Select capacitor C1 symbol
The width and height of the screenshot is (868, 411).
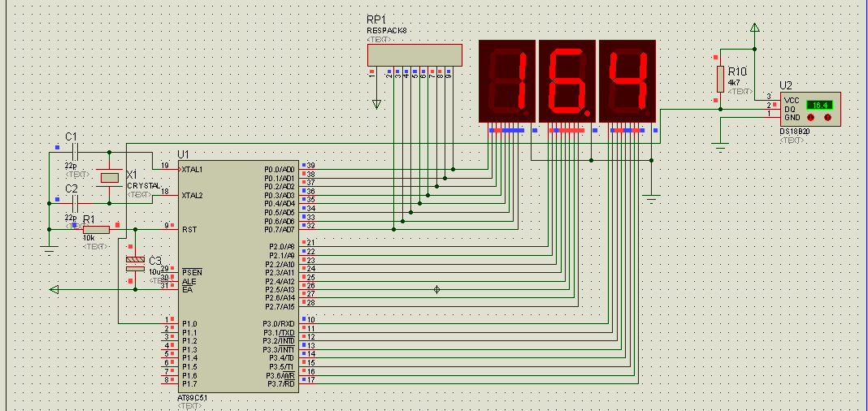click(76, 152)
